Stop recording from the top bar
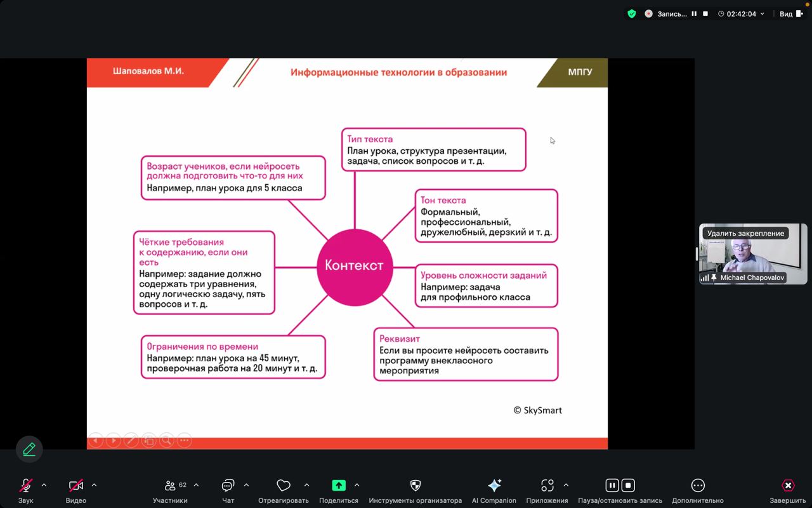 pyautogui.click(x=705, y=14)
